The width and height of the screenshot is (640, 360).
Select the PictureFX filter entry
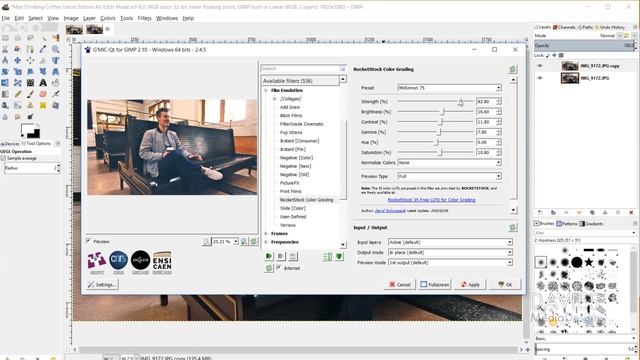(289, 183)
